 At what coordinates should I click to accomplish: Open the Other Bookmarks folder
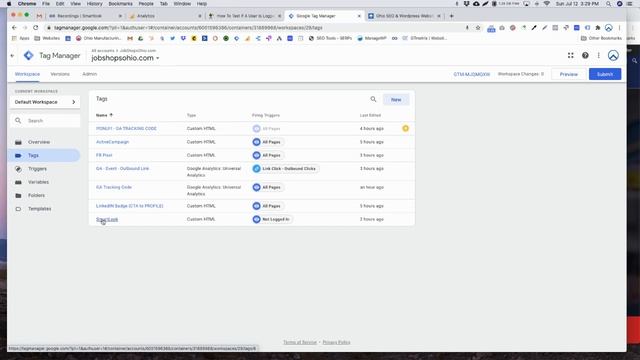601,38
